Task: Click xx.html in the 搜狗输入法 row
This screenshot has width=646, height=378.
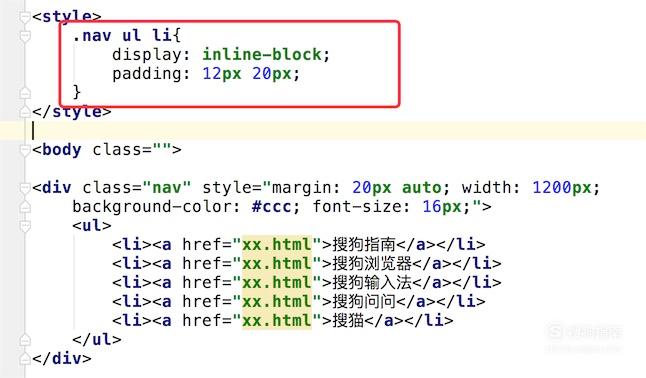Action: click(x=277, y=282)
